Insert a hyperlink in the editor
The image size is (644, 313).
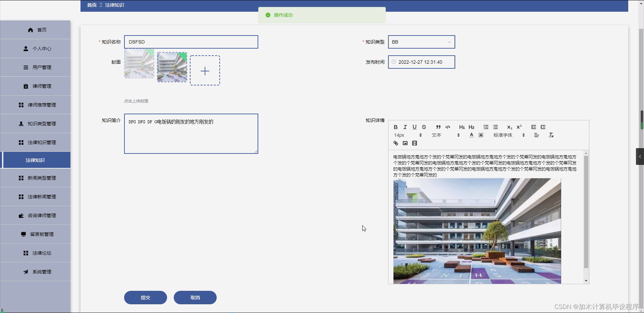click(395, 143)
